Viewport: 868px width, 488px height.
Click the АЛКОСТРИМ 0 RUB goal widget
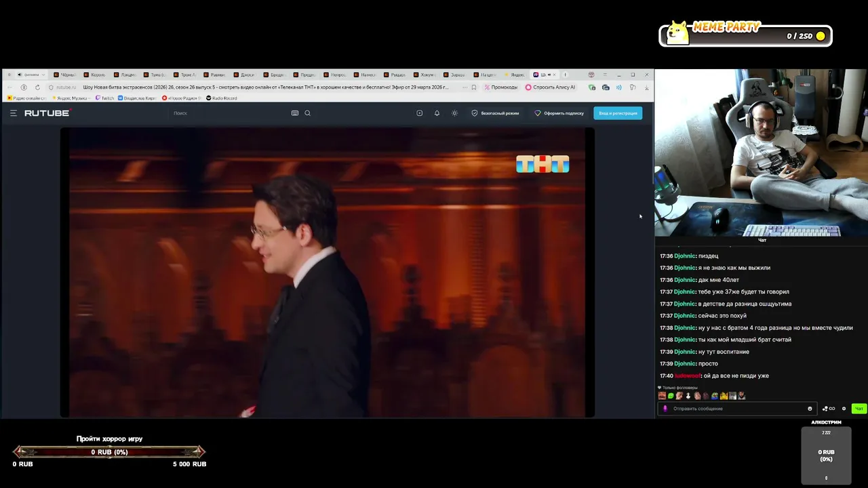tap(826, 451)
